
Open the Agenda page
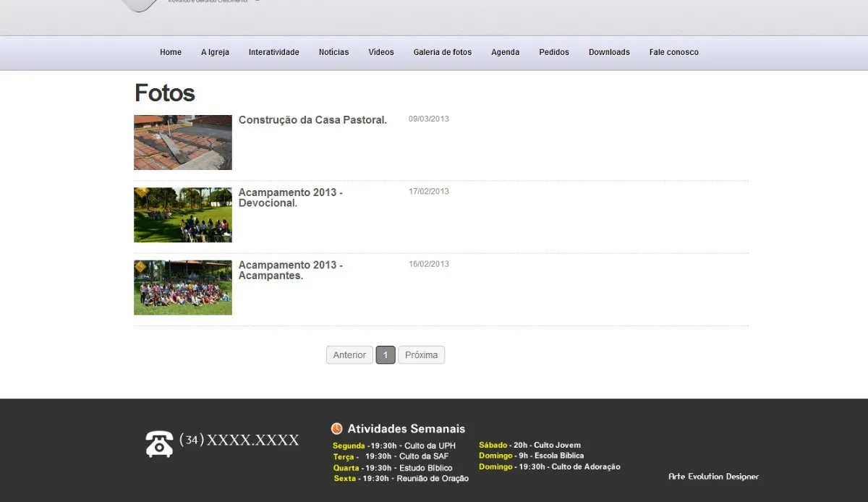tap(506, 52)
